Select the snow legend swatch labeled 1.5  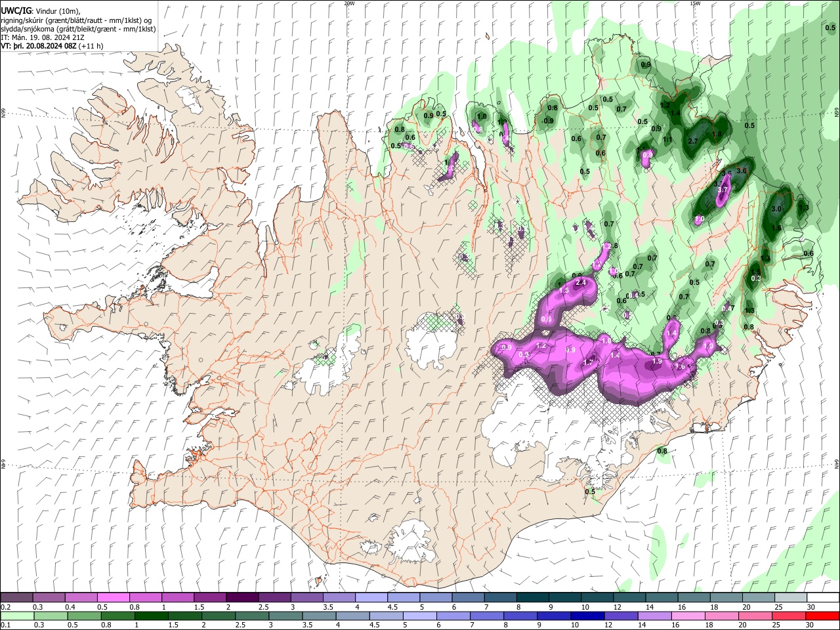(209, 598)
